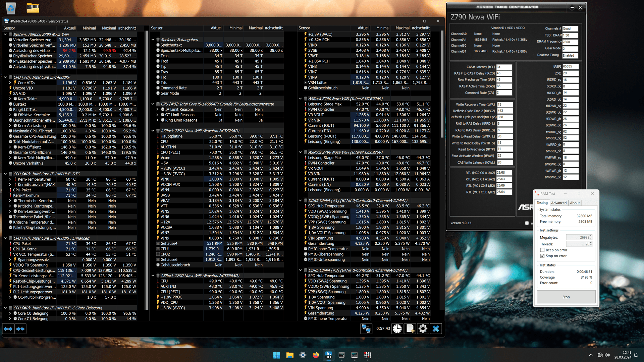
Task: Uncheck the Stop on error checkbox
Action: point(542,256)
